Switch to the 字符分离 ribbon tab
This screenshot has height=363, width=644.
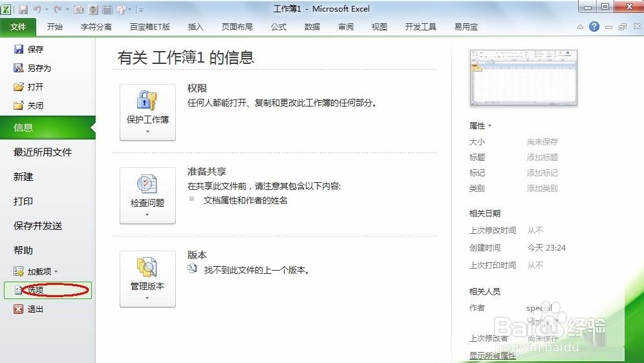coord(96,27)
